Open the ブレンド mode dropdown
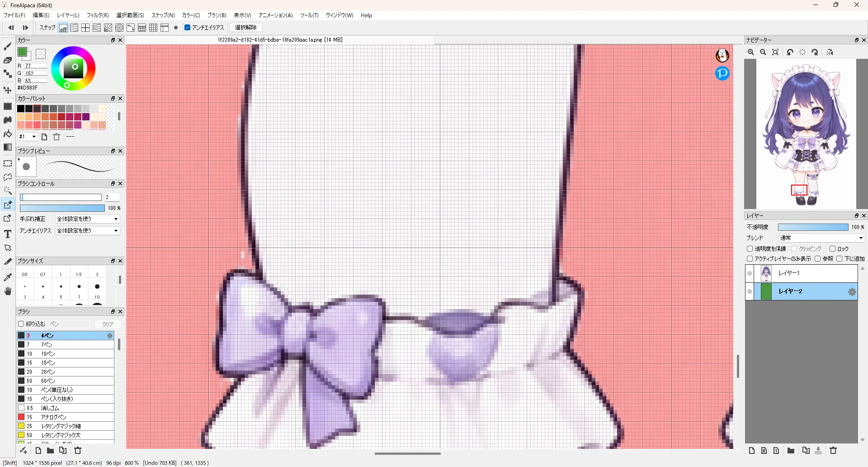The image size is (868, 467). pyautogui.click(x=821, y=238)
